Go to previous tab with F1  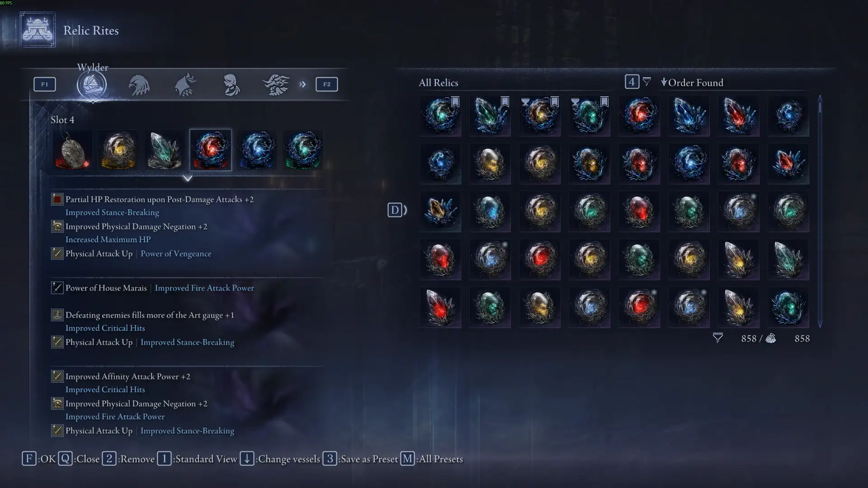point(45,84)
